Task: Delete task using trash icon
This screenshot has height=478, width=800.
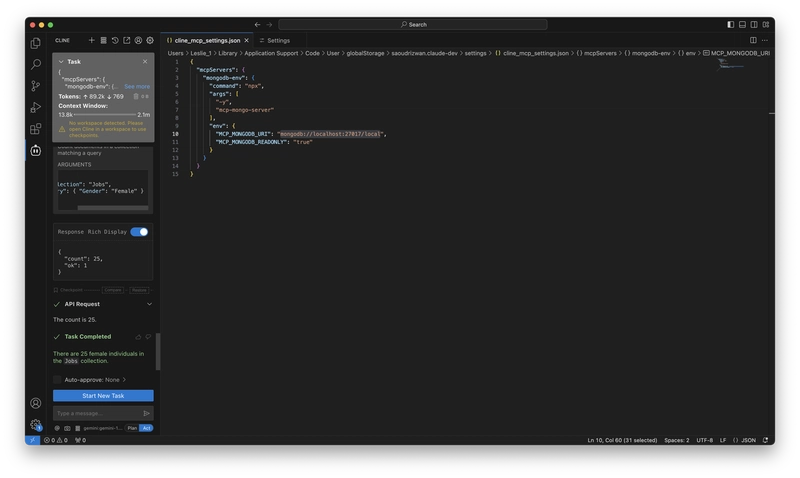Action: pos(136,96)
